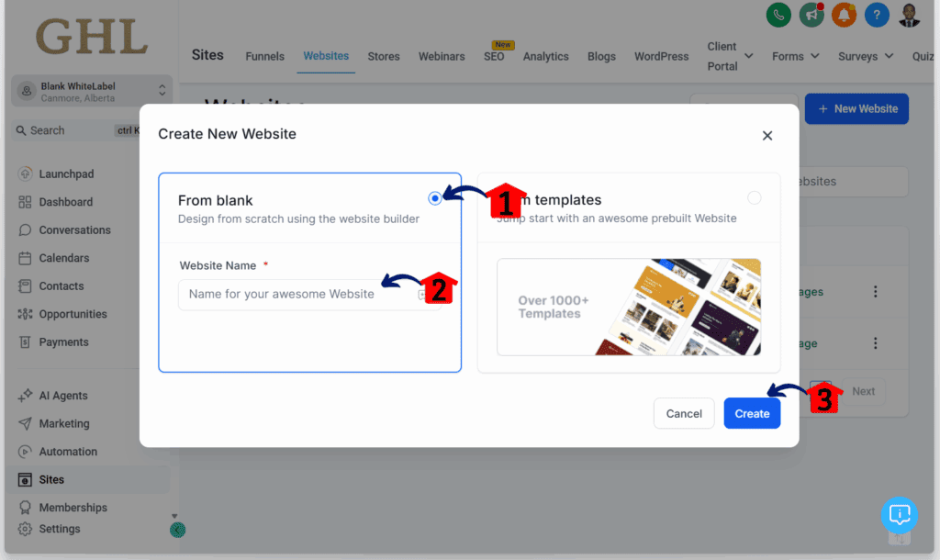Switch to the Blogs tab
This screenshot has height=560, width=940.
[x=601, y=56]
